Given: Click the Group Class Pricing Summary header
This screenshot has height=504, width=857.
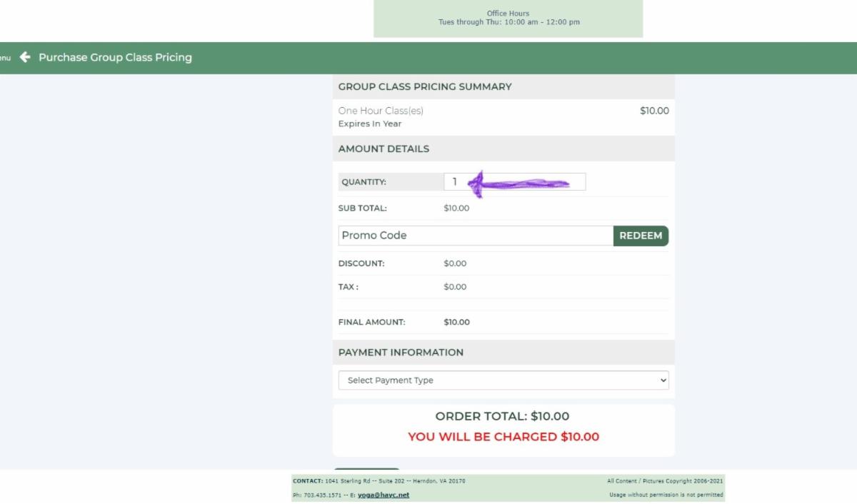Looking at the screenshot, I should tap(425, 86).
